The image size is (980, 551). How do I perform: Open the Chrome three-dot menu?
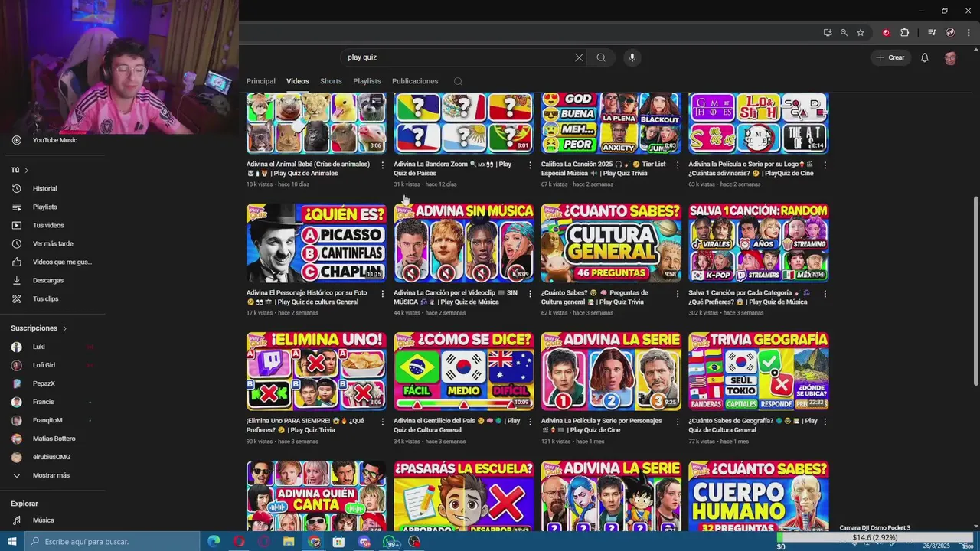tap(969, 33)
